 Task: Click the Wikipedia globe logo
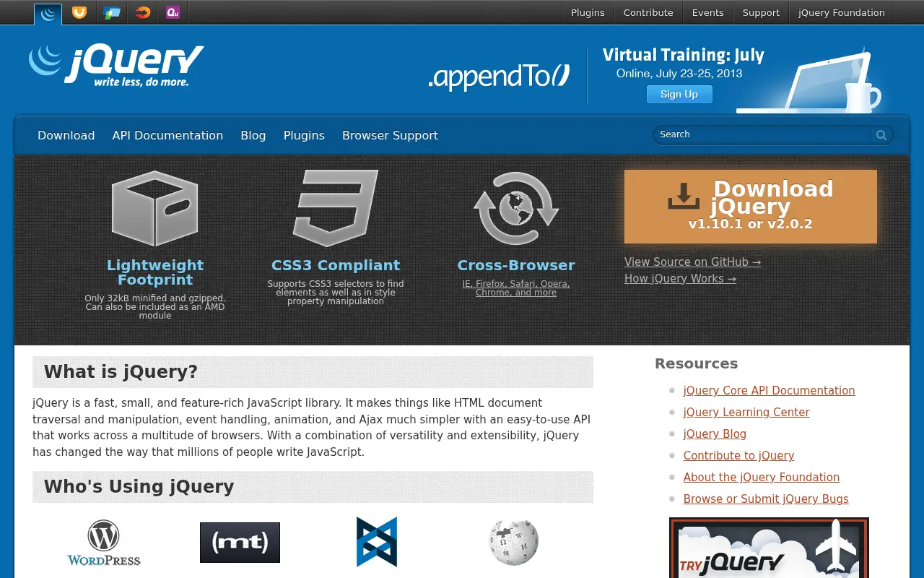click(514, 542)
